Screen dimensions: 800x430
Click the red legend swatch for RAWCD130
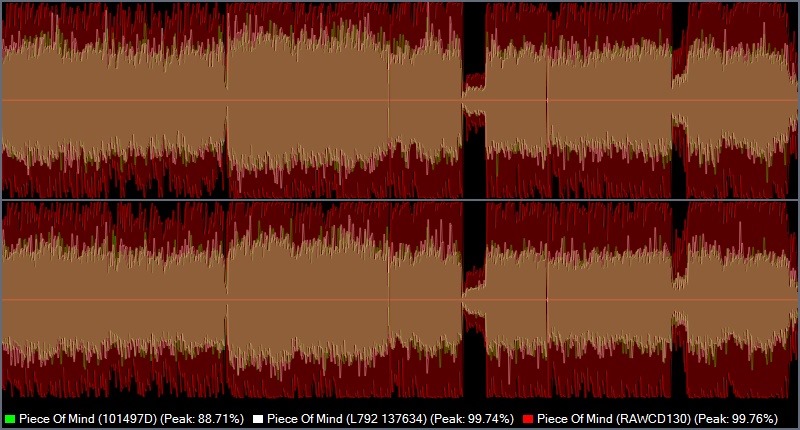pos(528,419)
